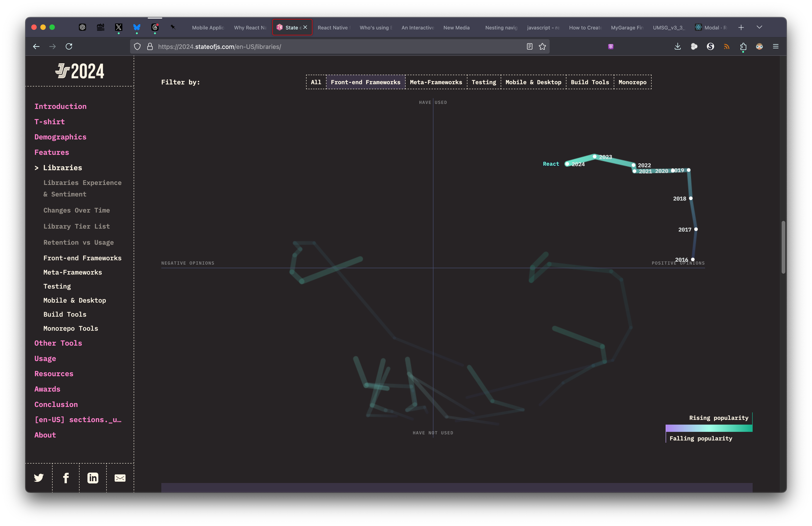Bookmark this page with star icon
This screenshot has height=526, width=812.
tap(542, 46)
